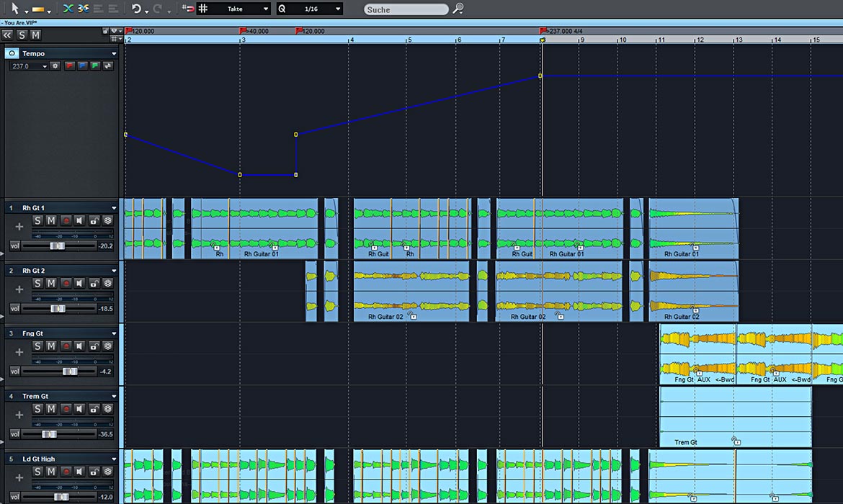Click the Tempo track gear settings icon
The image size is (843, 504).
[x=55, y=66]
